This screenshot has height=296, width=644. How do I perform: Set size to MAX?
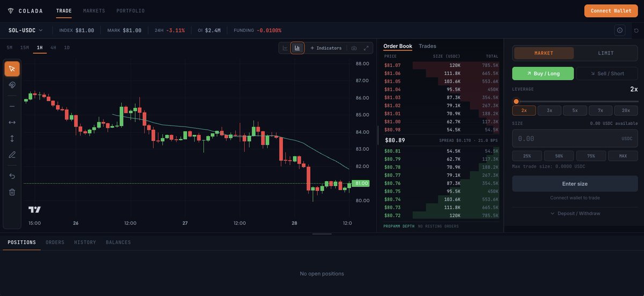coord(623,156)
